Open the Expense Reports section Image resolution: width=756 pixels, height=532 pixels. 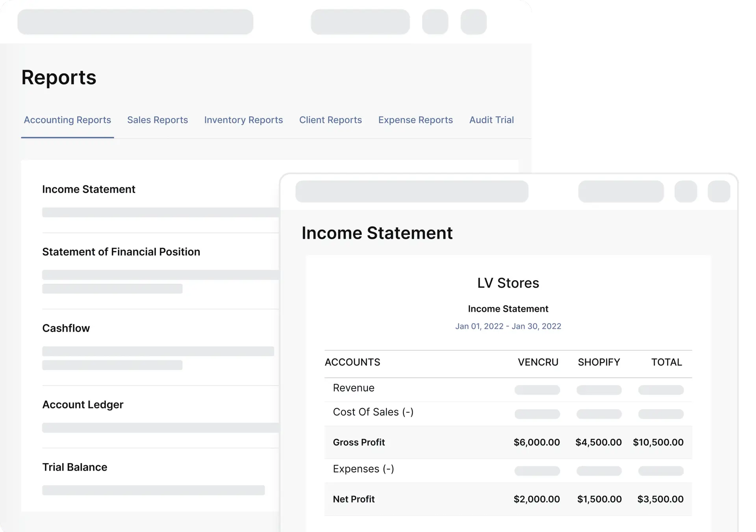pos(415,120)
